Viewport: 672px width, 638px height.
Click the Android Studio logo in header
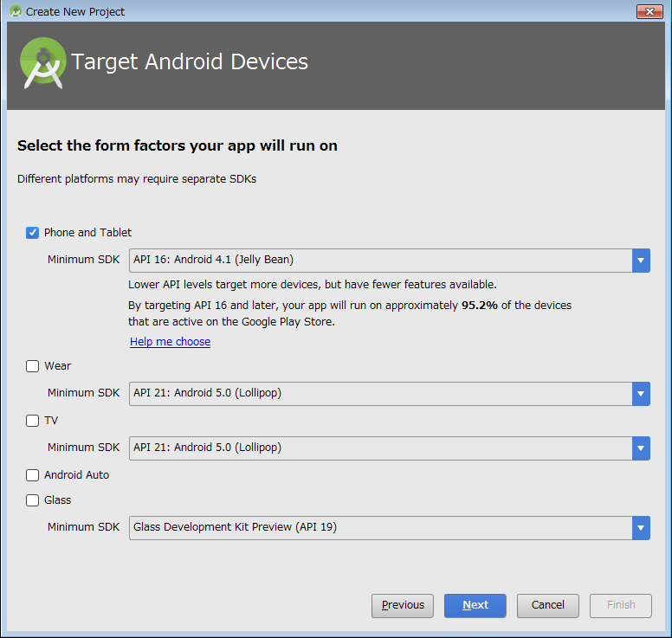click(x=42, y=62)
